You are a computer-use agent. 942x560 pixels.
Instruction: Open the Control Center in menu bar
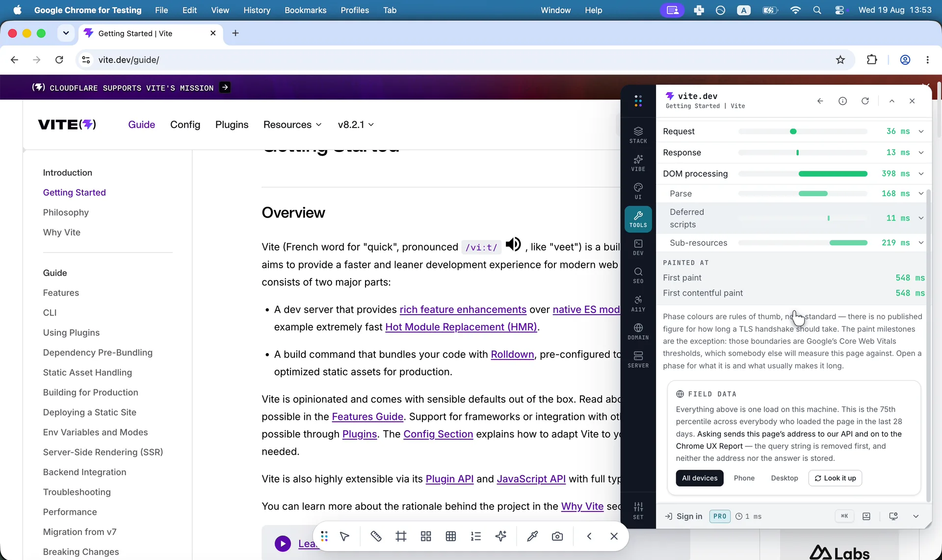pyautogui.click(x=839, y=10)
